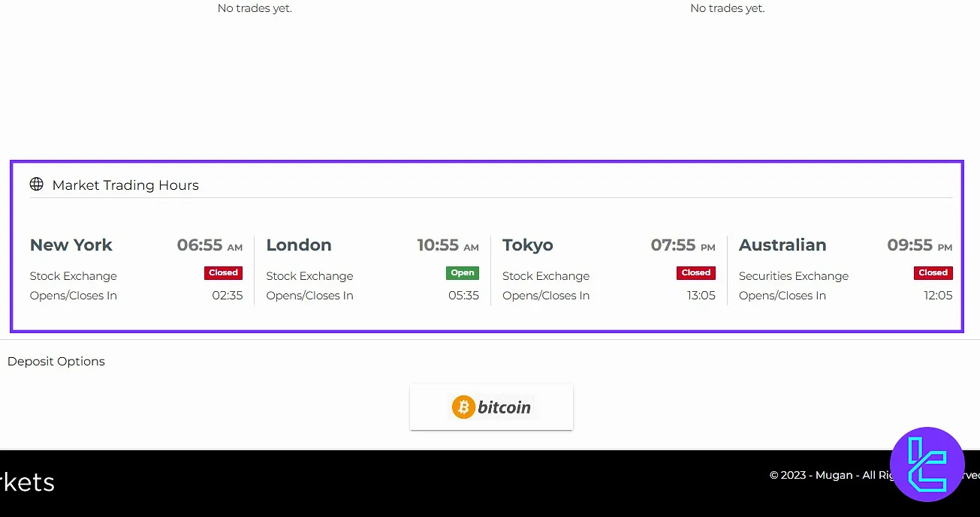Click the Market Trading Hours heading
980x517 pixels.
coord(125,185)
